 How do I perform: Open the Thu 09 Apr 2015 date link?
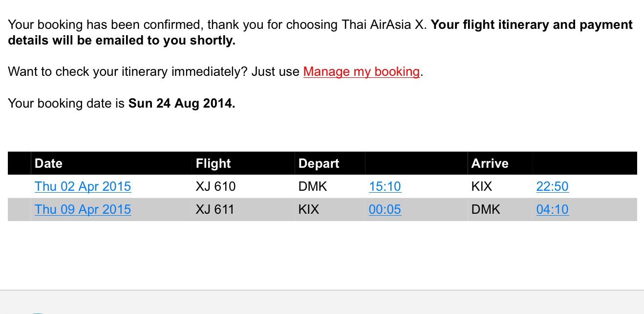(83, 209)
